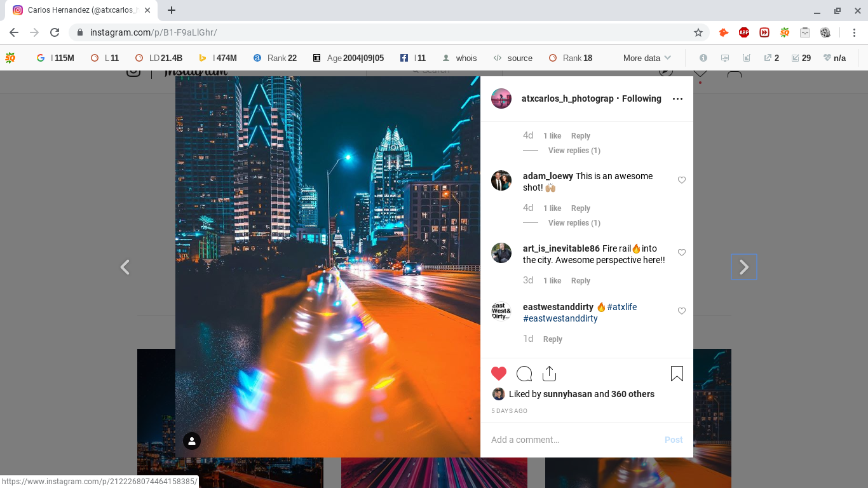This screenshot has height=488, width=868.
Task: Open the #eastwestanddirty hashtag
Action: 560,318
